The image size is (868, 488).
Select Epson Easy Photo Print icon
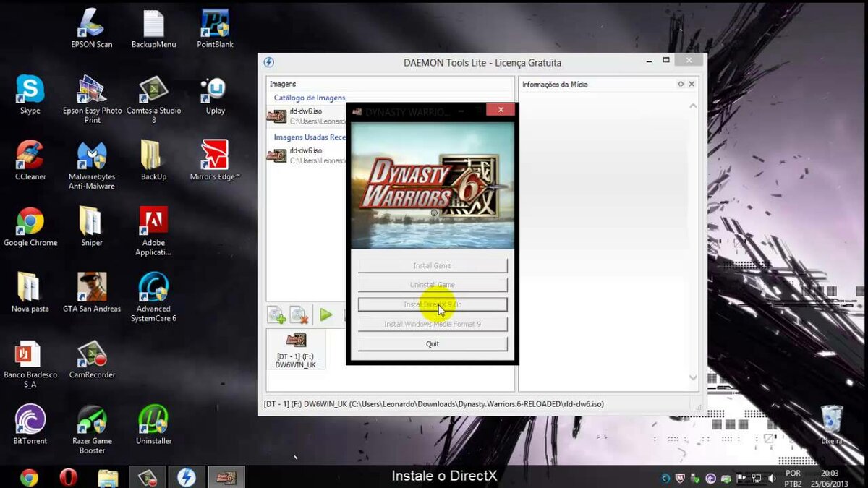[92, 99]
